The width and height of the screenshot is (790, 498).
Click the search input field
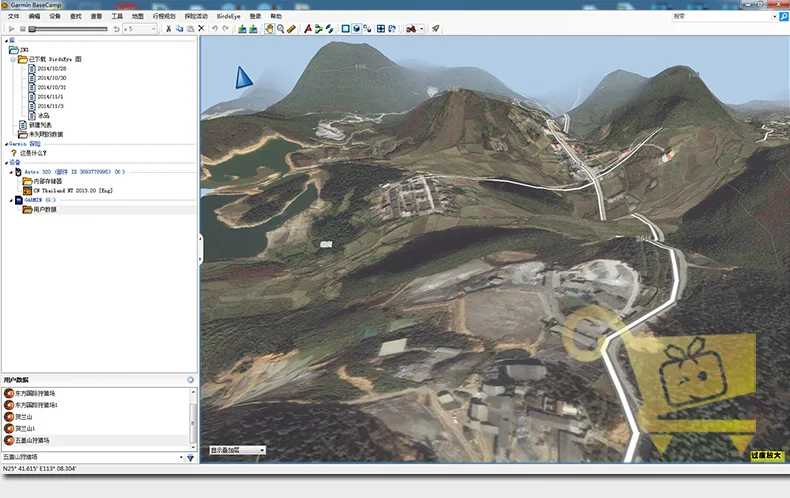722,16
